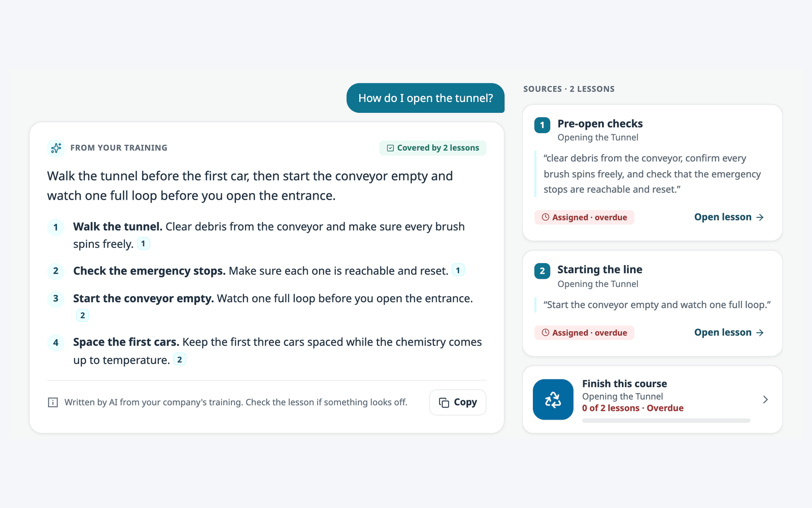Click the Starting the line source title
Image resolution: width=812 pixels, height=508 pixels.
coord(600,270)
